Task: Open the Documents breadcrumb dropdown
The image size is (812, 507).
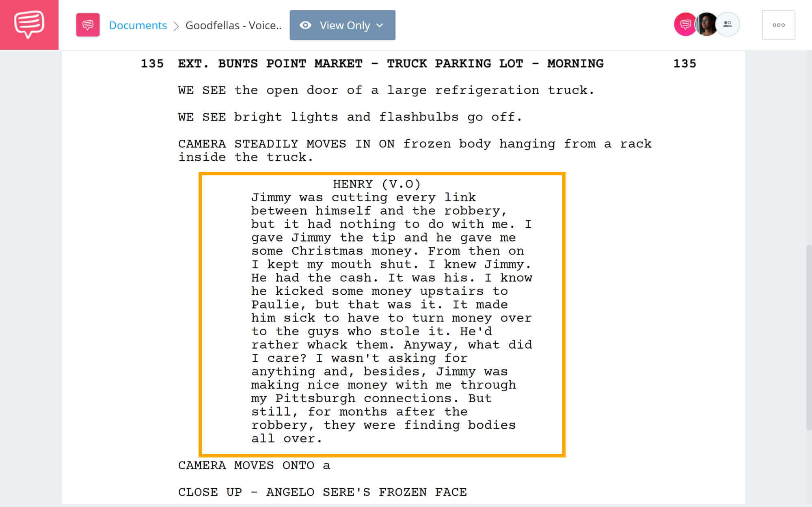Action: click(137, 24)
